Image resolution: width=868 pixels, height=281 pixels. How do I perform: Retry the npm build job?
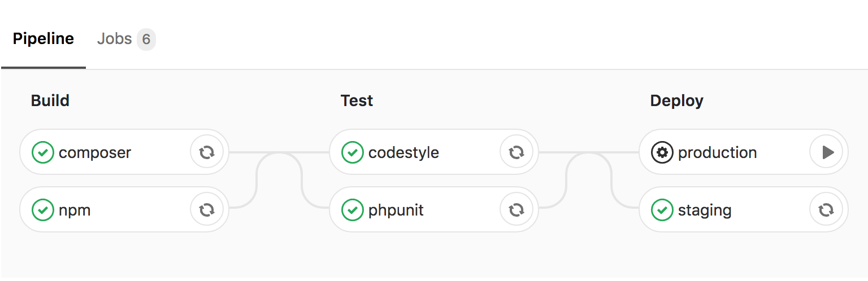[x=207, y=210]
